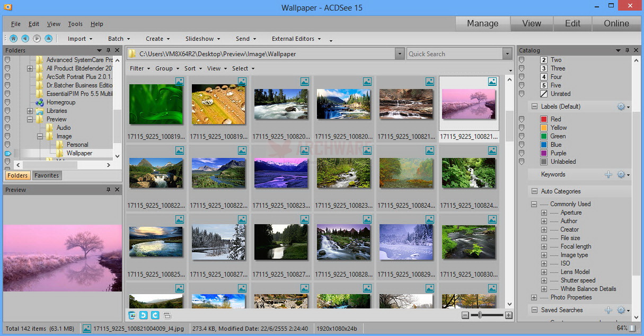Select rating Five icon in Catalog
The image size is (644, 336).
pos(543,85)
